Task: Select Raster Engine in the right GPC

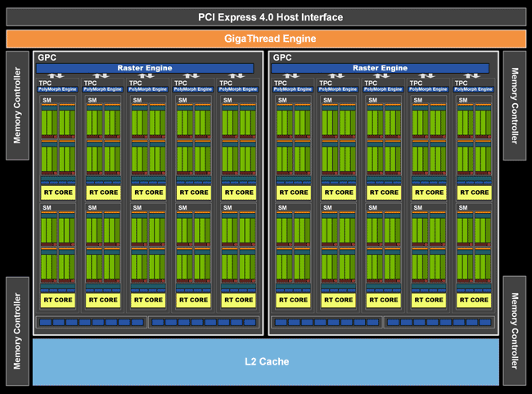Action: point(380,68)
